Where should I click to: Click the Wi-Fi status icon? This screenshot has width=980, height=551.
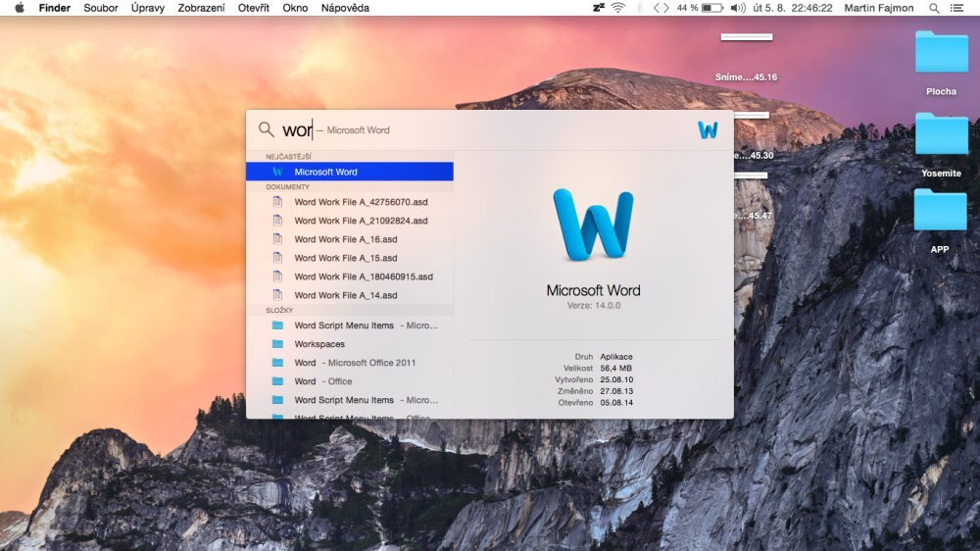(x=617, y=8)
